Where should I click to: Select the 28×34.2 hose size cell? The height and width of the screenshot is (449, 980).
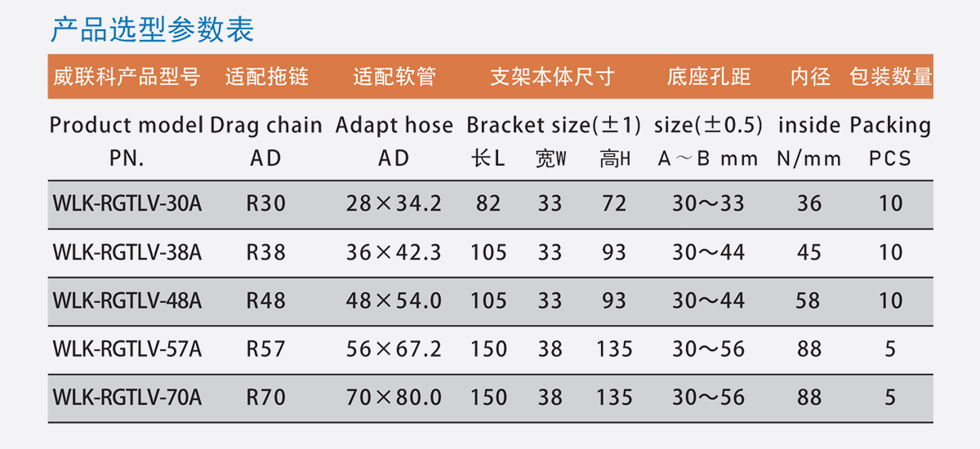(x=394, y=203)
